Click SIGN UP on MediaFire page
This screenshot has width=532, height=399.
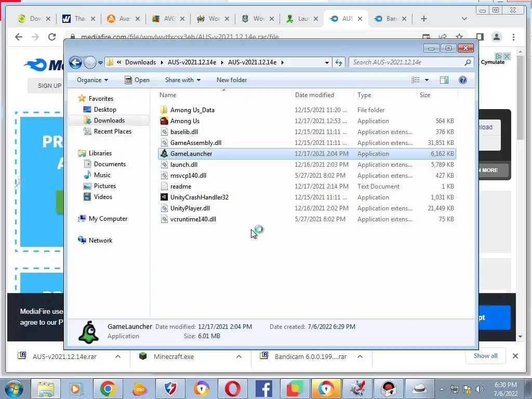[49, 86]
